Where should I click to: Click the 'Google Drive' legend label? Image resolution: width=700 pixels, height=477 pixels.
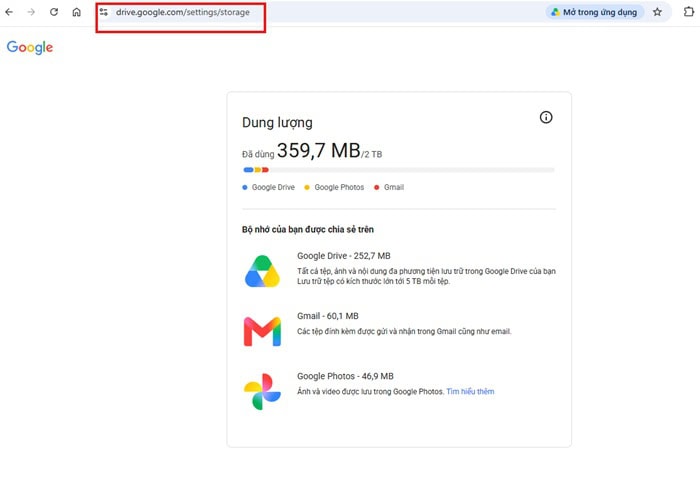click(273, 188)
